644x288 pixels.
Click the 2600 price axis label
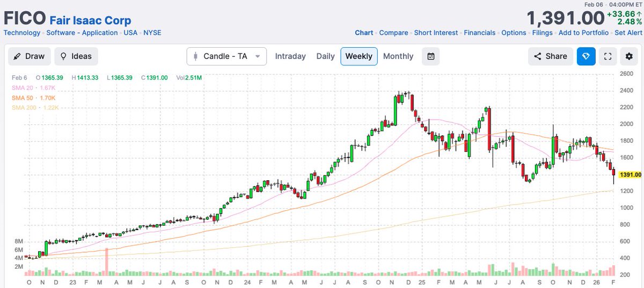(x=628, y=73)
